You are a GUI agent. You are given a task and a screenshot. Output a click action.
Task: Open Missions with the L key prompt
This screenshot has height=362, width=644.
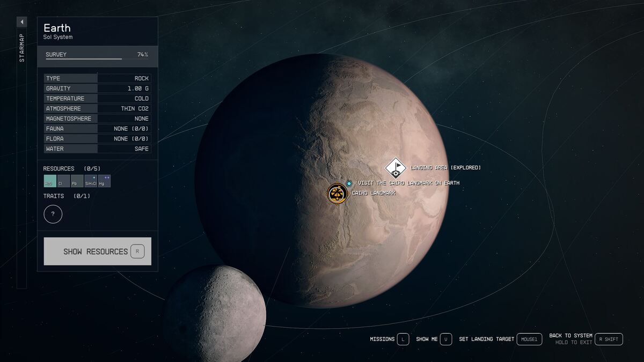pos(402,339)
